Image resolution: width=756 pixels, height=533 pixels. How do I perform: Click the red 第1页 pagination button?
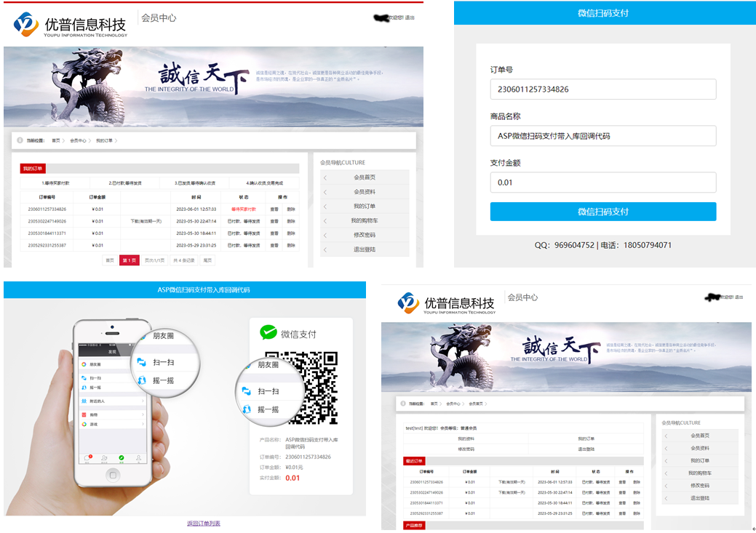tap(130, 260)
